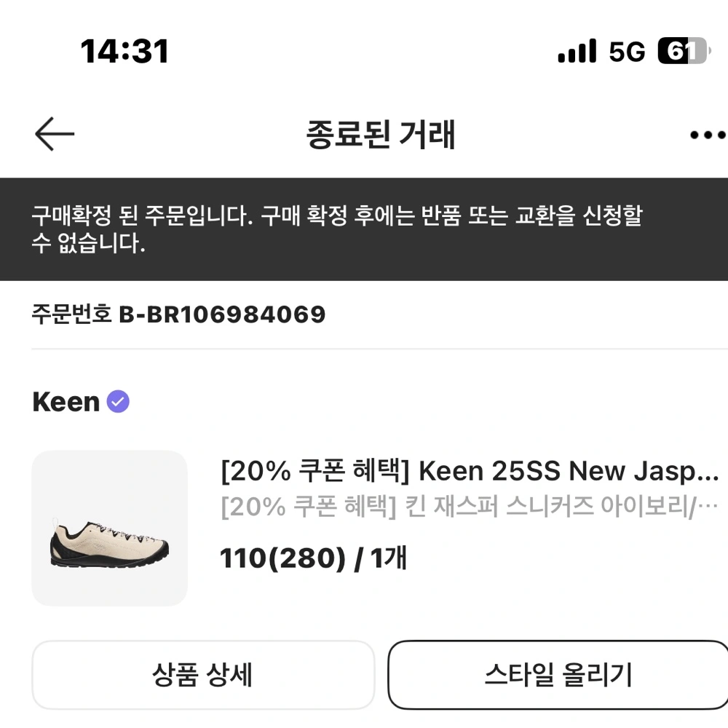Image resolution: width=728 pixels, height=728 pixels.
Task: Open the three-dot more options menu
Action: (x=707, y=135)
